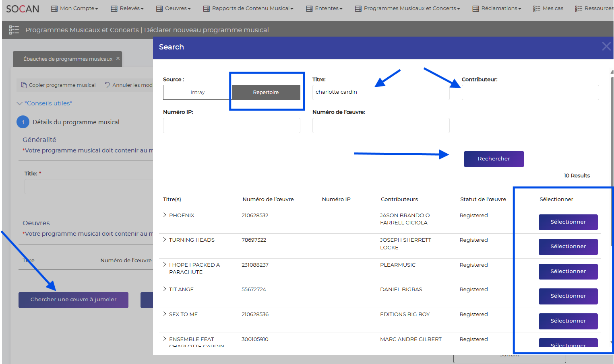Click the Rechercher button
This screenshot has width=614, height=364.
[494, 159]
